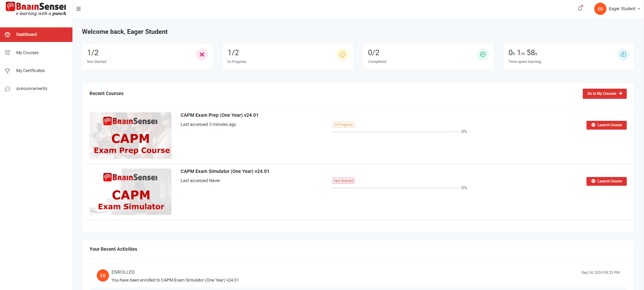Launch the CAPM Exam Simulator course
The image size is (644, 290).
pos(606,181)
